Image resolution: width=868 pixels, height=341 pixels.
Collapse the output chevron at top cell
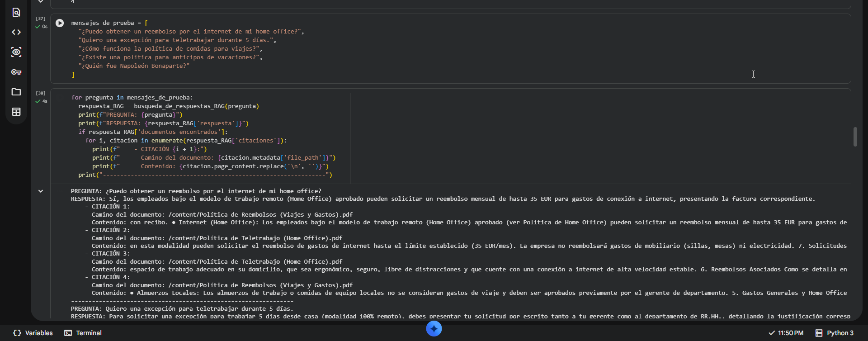click(x=41, y=2)
